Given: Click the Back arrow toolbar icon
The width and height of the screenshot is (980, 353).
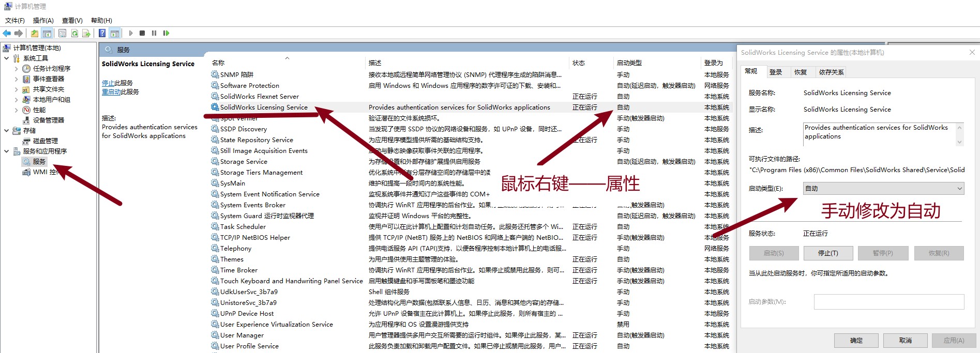Looking at the screenshot, I should coord(7,33).
